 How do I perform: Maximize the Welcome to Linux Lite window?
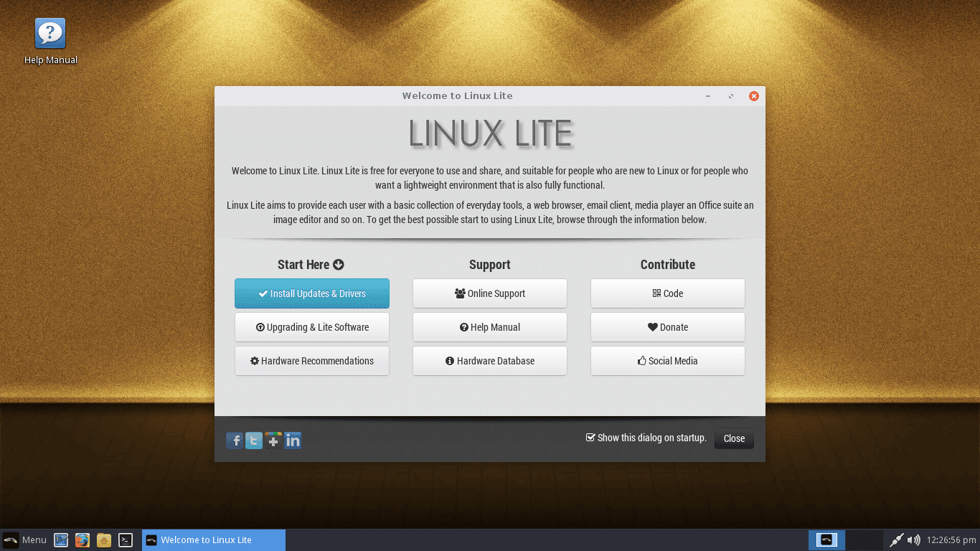coord(731,96)
